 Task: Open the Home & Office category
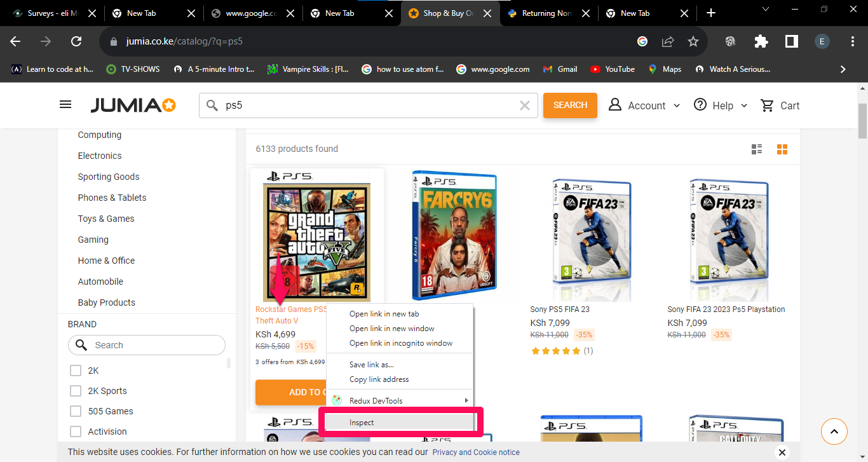click(106, 261)
